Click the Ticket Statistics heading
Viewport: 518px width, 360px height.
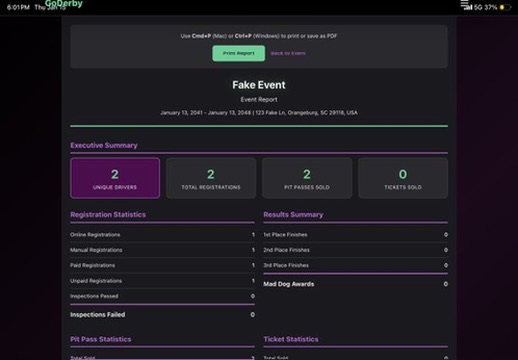coord(291,339)
